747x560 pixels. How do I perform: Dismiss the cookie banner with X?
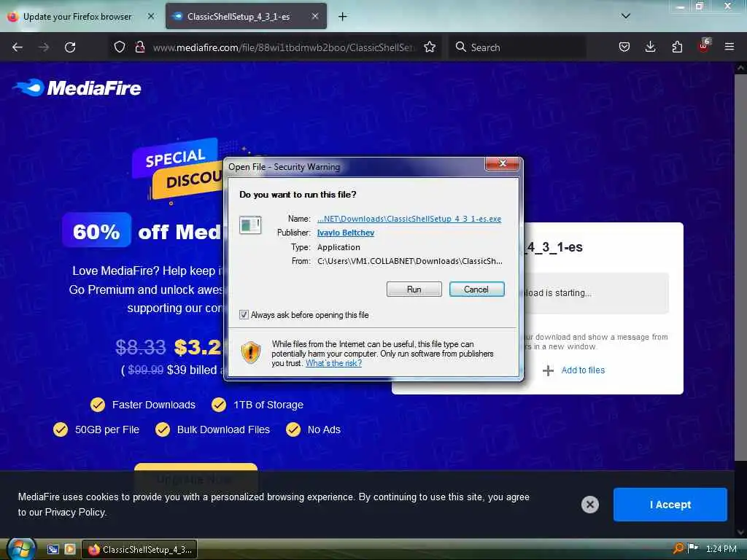[x=589, y=505]
